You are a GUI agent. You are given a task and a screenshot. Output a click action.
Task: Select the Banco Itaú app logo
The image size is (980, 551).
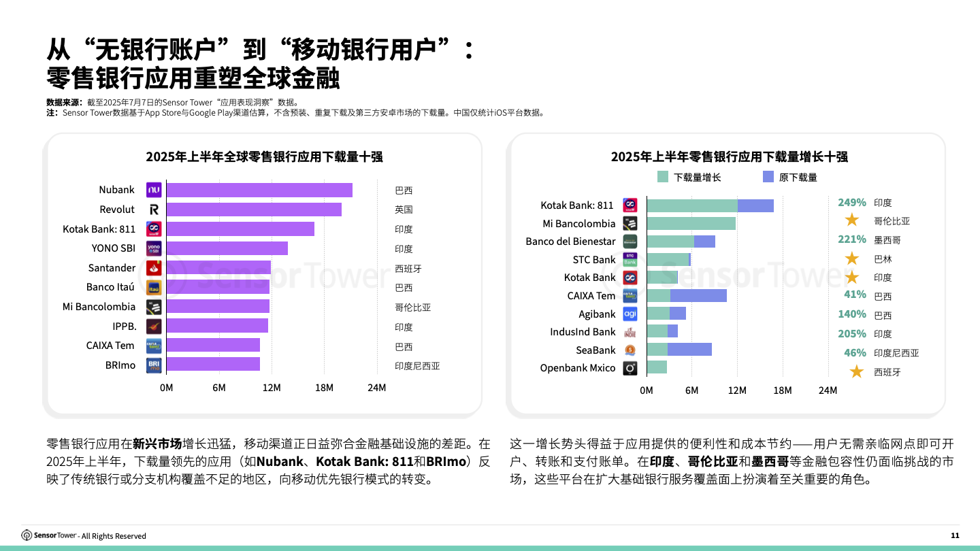click(154, 287)
